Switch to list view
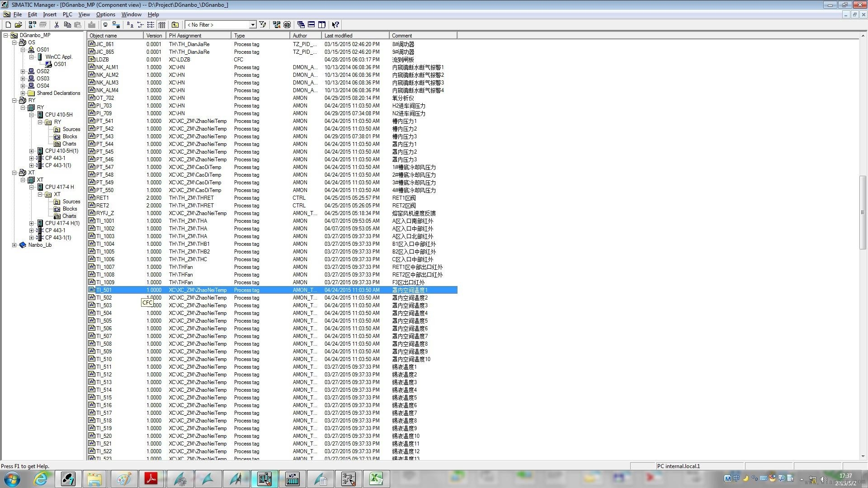868x488 pixels. pyautogui.click(x=151, y=25)
